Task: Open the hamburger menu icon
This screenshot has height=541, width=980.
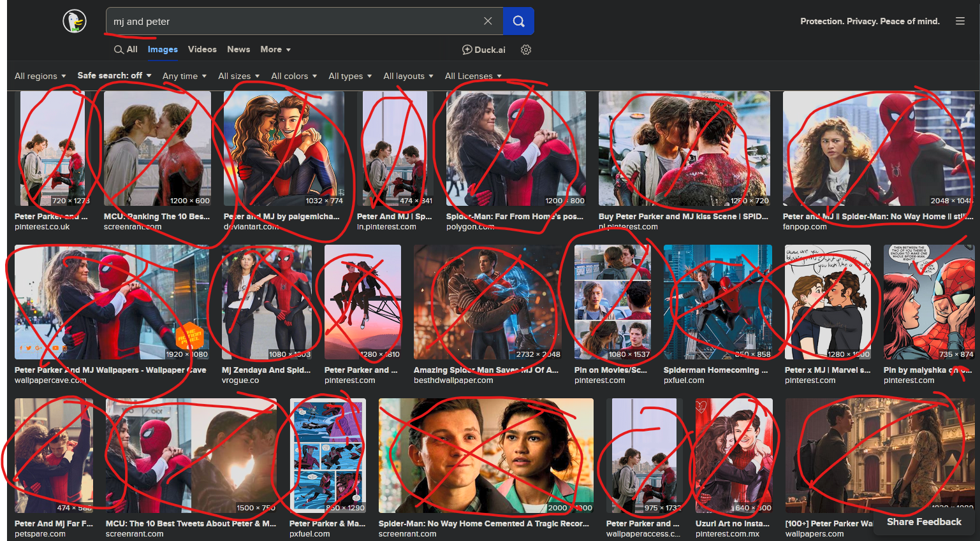Action: click(x=960, y=21)
